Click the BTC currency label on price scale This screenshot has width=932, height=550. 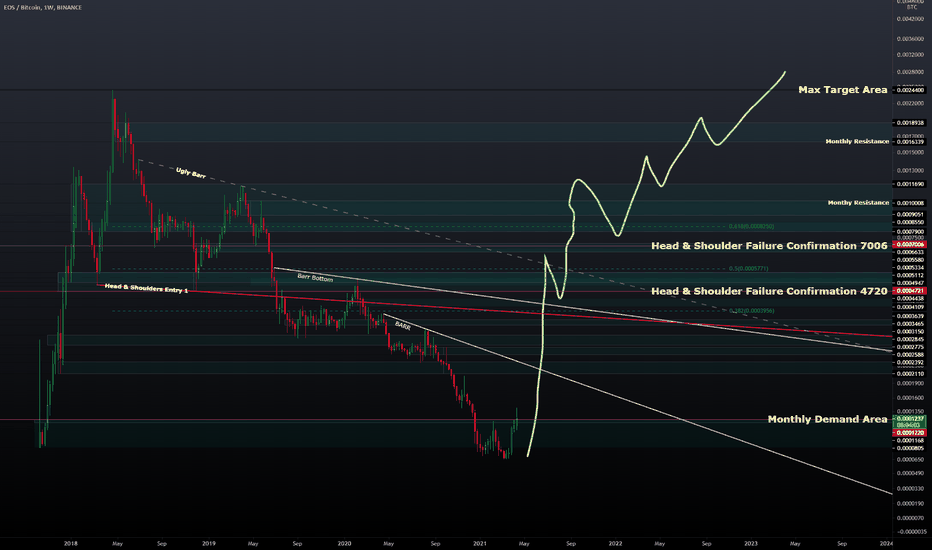pyautogui.click(x=912, y=7)
